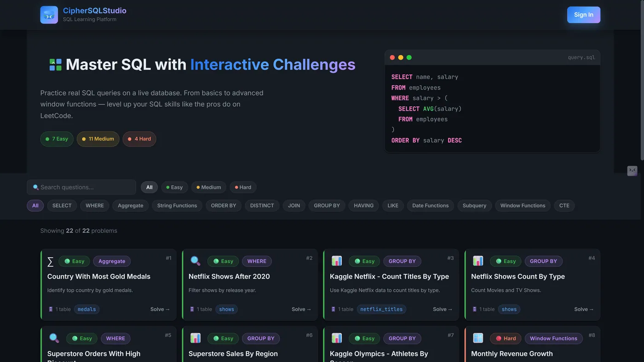Image resolution: width=644 pixels, height=362 pixels.
Task: Click the CipherSQLStudio logo icon
Action: click(x=49, y=15)
